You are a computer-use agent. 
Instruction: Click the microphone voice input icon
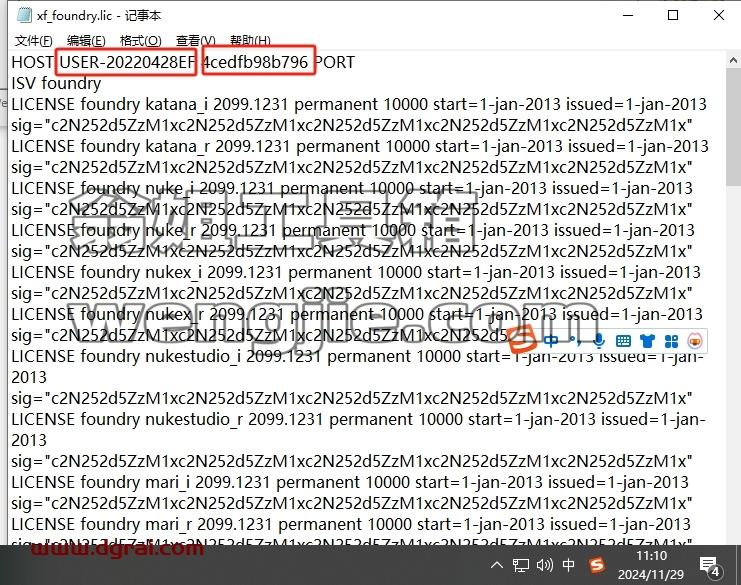pos(599,340)
